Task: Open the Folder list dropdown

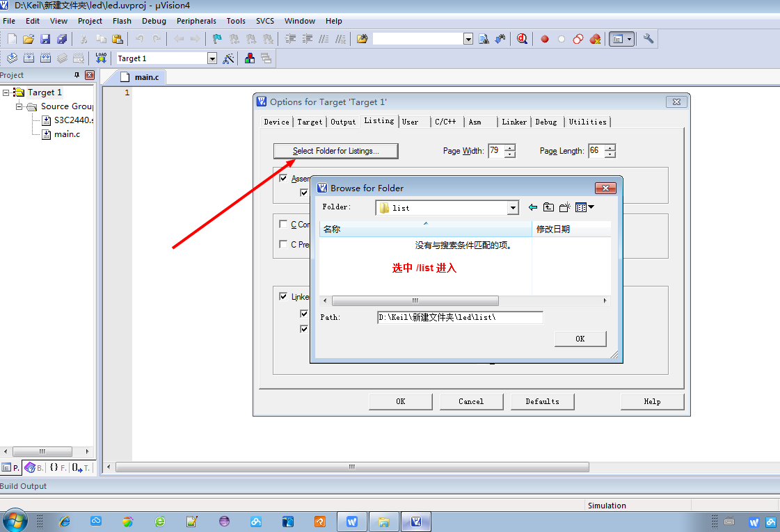Action: pyautogui.click(x=513, y=208)
